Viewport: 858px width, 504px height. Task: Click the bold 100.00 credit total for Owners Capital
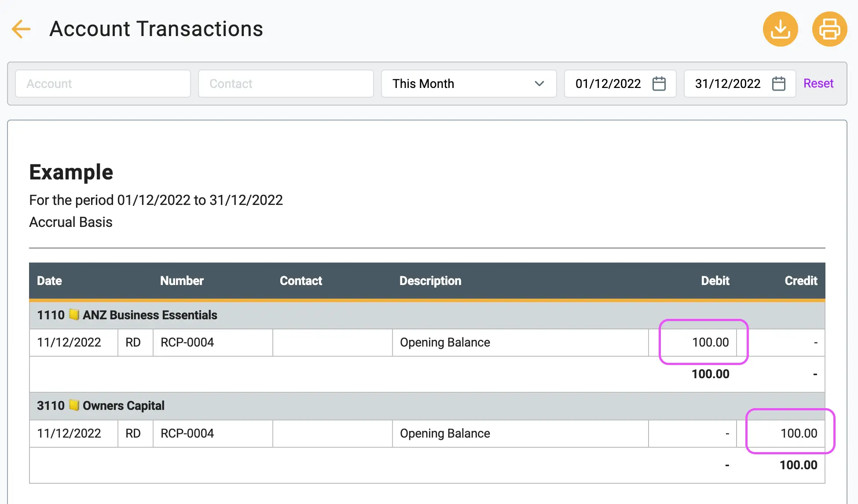pyautogui.click(x=798, y=465)
